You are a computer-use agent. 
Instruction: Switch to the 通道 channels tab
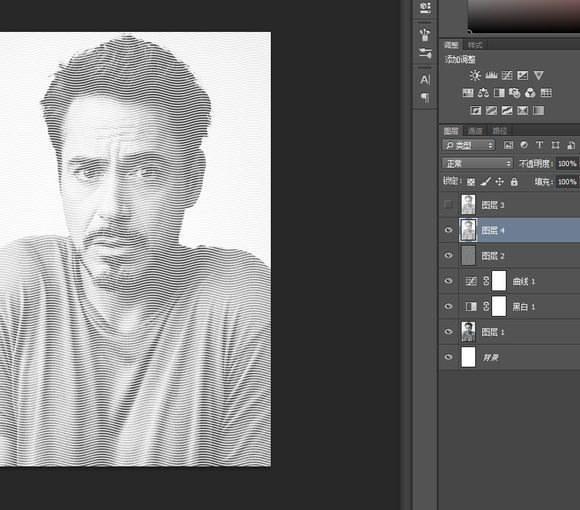click(475, 131)
